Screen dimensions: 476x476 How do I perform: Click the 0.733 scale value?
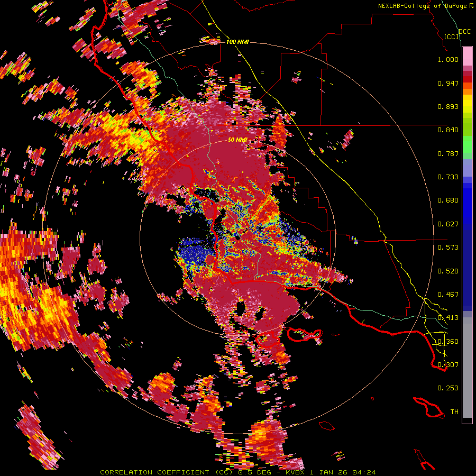[448, 177]
